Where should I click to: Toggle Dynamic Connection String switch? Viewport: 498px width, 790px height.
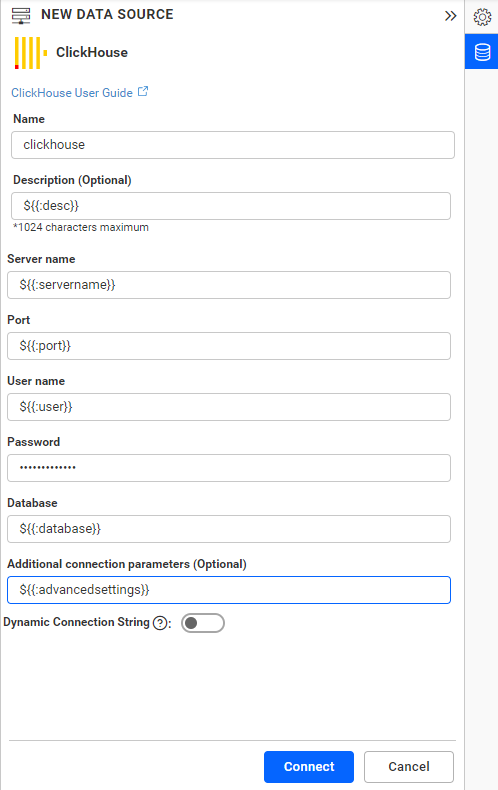coord(203,623)
